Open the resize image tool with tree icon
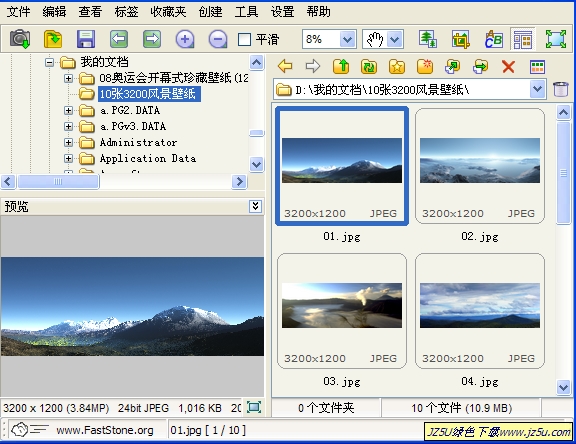The height and width of the screenshot is (444, 576). click(428, 39)
